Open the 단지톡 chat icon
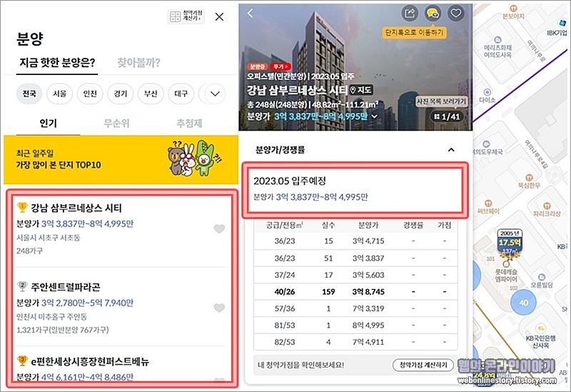This screenshot has height=392, width=571. click(433, 14)
